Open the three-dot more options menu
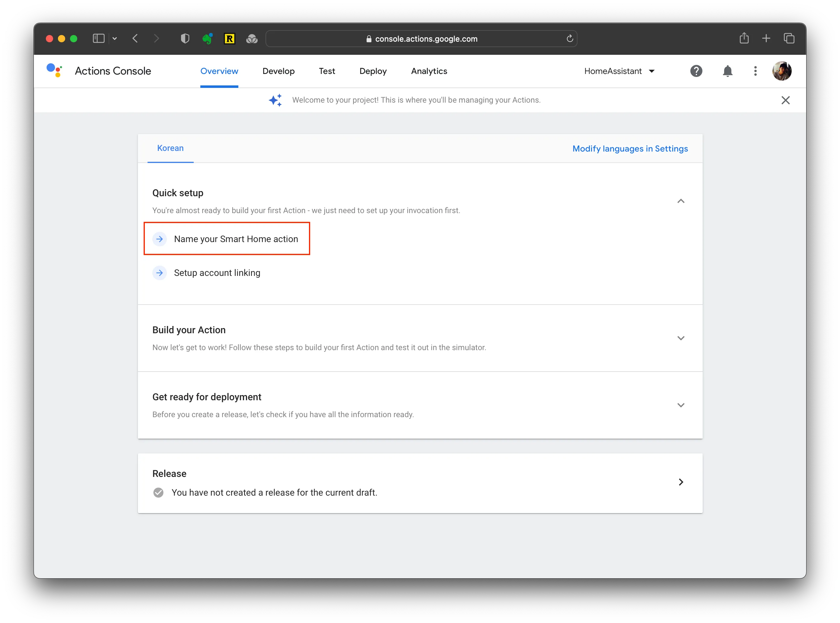This screenshot has height=623, width=840. click(755, 71)
